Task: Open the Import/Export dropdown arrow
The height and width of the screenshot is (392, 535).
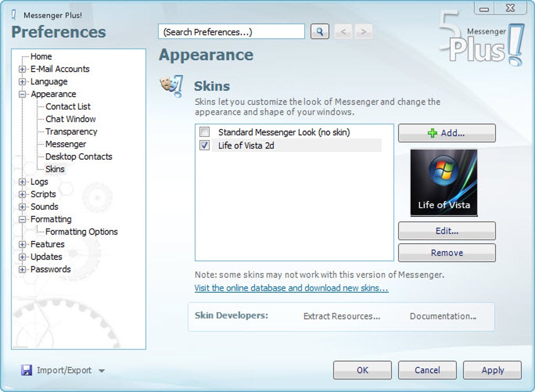Action: point(101,370)
